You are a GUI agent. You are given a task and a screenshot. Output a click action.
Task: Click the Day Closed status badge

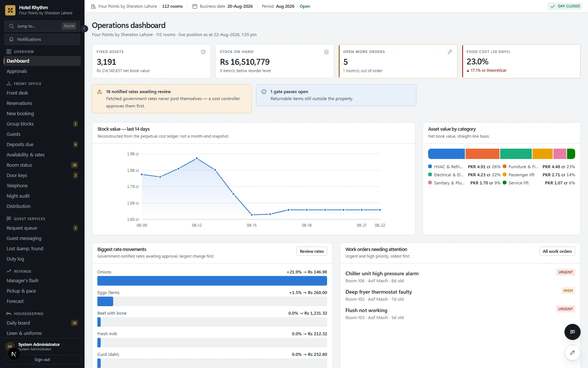pos(565,6)
